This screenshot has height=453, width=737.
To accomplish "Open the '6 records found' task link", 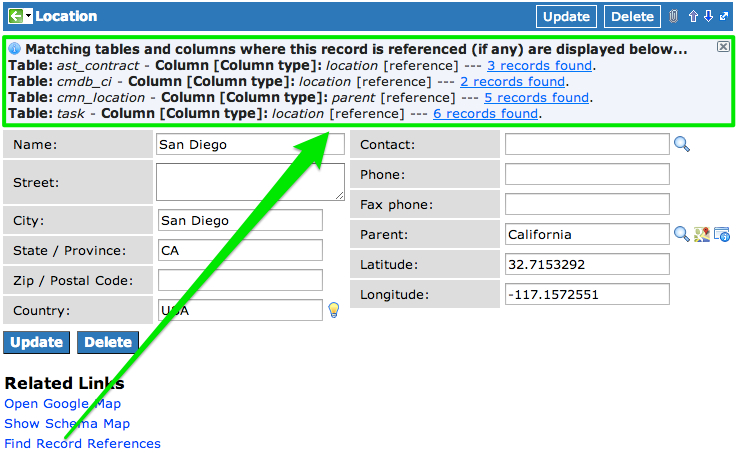I will coord(485,114).
